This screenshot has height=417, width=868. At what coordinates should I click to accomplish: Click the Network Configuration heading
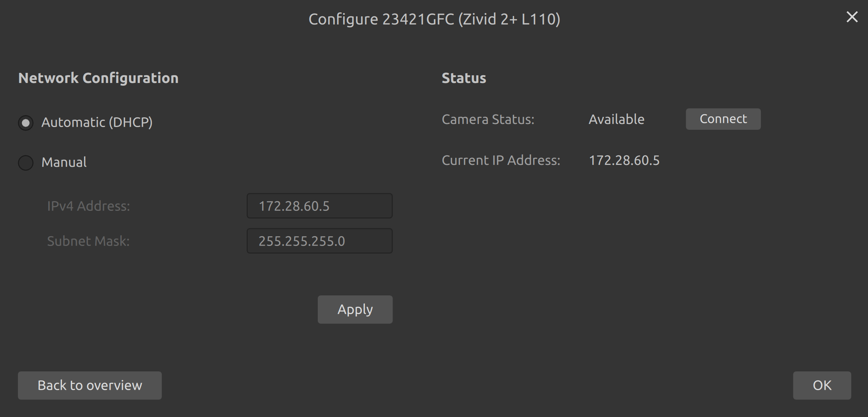[98, 78]
